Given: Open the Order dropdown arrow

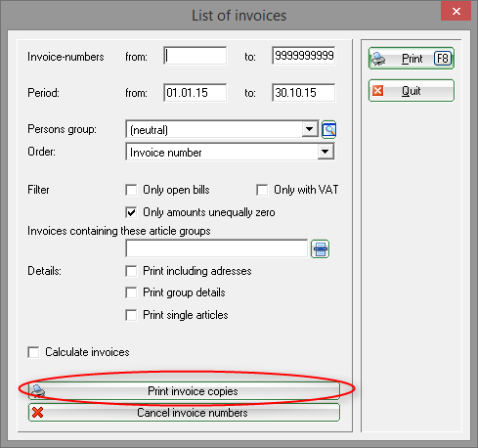Looking at the screenshot, I should 326,152.
